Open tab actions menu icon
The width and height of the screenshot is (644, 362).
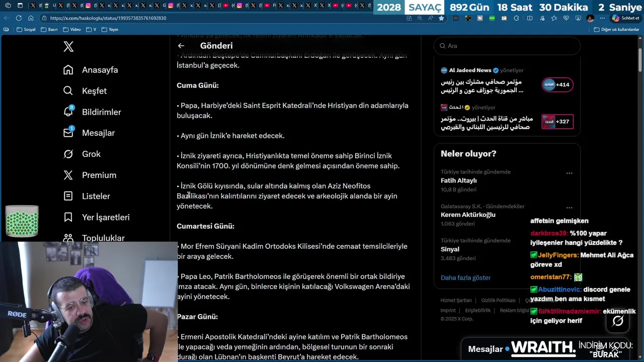click(x=20, y=6)
